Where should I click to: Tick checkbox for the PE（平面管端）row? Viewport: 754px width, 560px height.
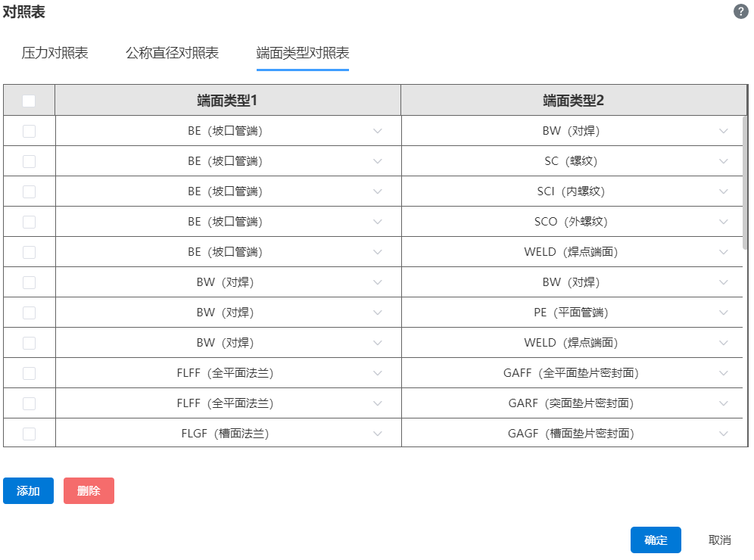(29, 313)
